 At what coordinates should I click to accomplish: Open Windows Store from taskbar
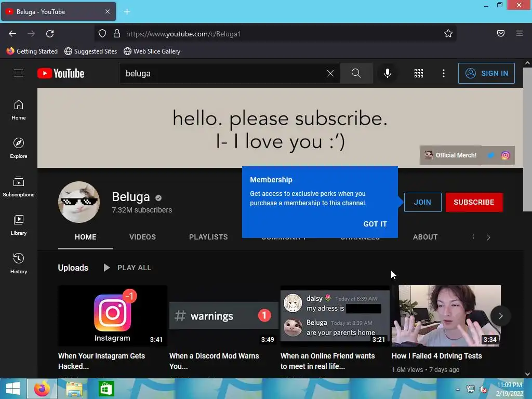coord(106,389)
